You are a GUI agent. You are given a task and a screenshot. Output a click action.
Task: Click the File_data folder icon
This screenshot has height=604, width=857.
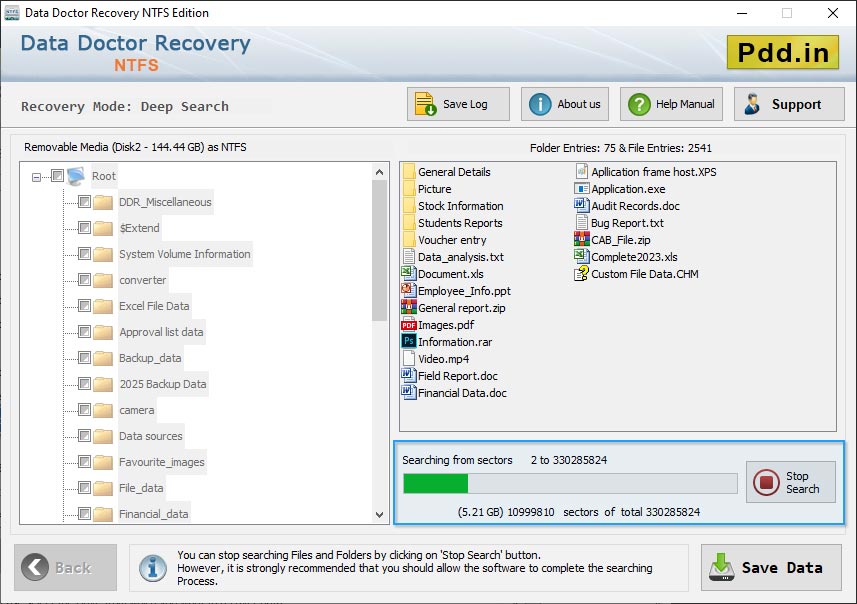(x=103, y=488)
